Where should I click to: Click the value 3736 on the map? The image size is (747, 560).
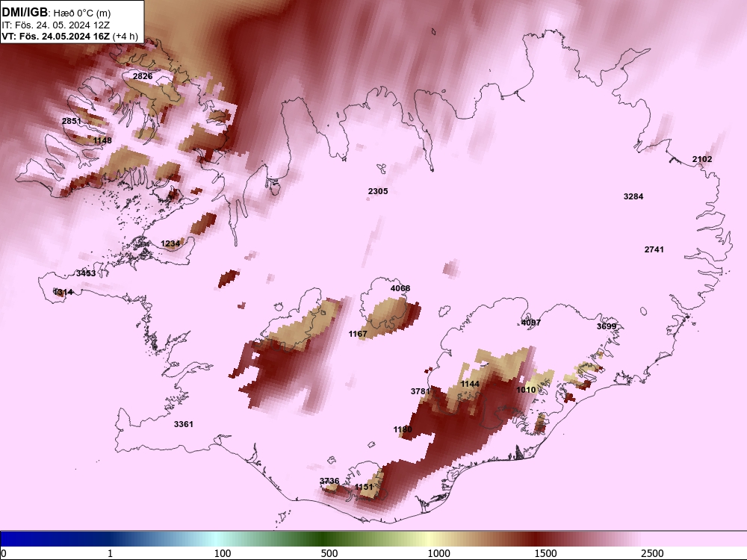(329, 480)
